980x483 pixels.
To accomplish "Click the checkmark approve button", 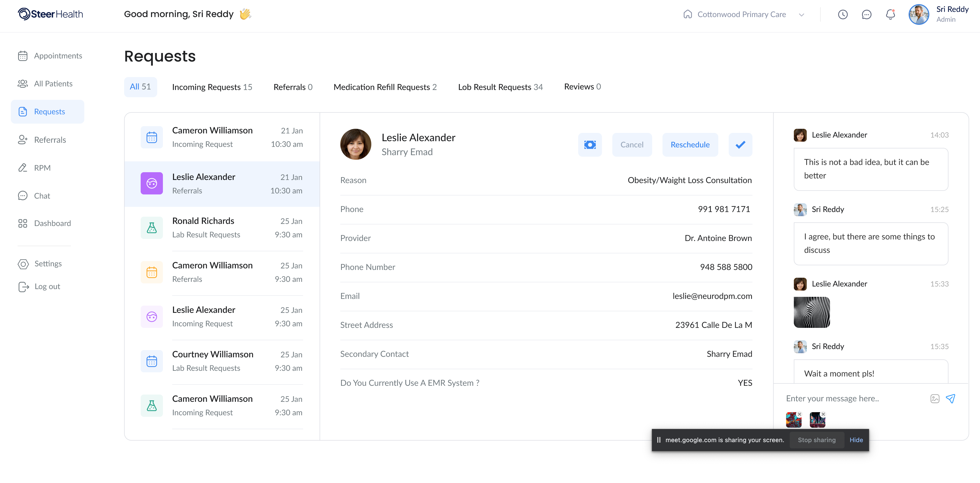I will pos(740,145).
